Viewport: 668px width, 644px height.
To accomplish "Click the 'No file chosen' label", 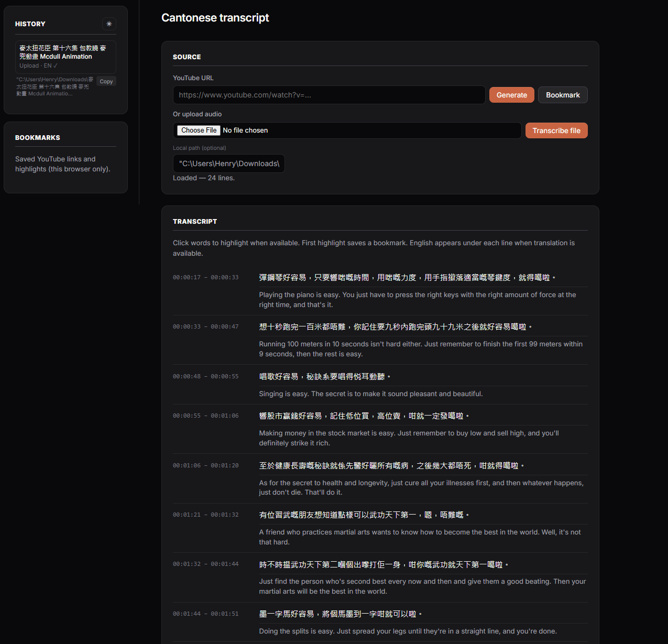I will pos(245,130).
